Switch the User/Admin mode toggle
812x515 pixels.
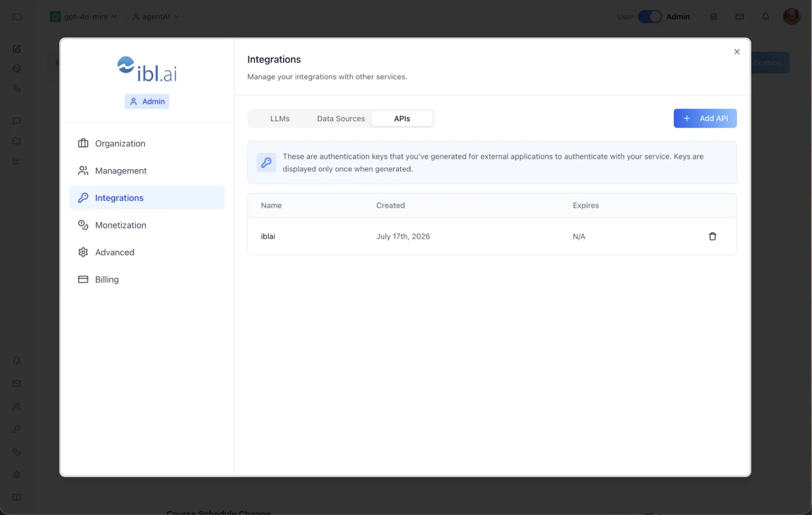pos(650,17)
